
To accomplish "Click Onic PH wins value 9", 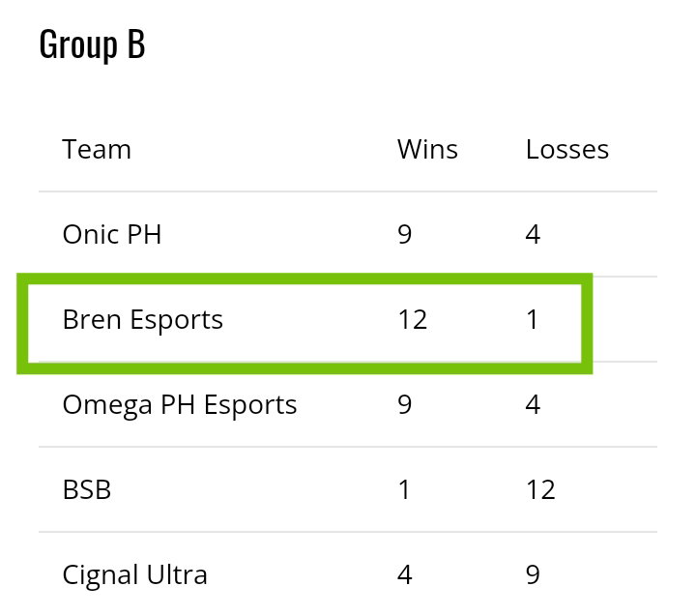I will coord(404,234).
